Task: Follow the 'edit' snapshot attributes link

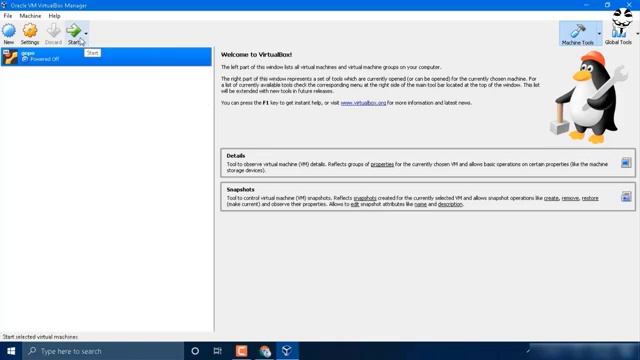Action: click(x=355, y=204)
